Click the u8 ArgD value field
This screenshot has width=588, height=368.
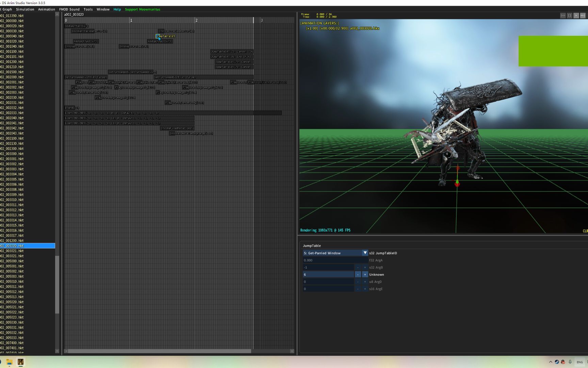[328, 281]
